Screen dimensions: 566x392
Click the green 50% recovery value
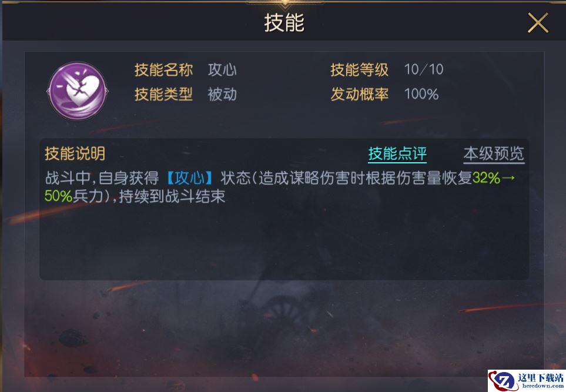[58, 196]
